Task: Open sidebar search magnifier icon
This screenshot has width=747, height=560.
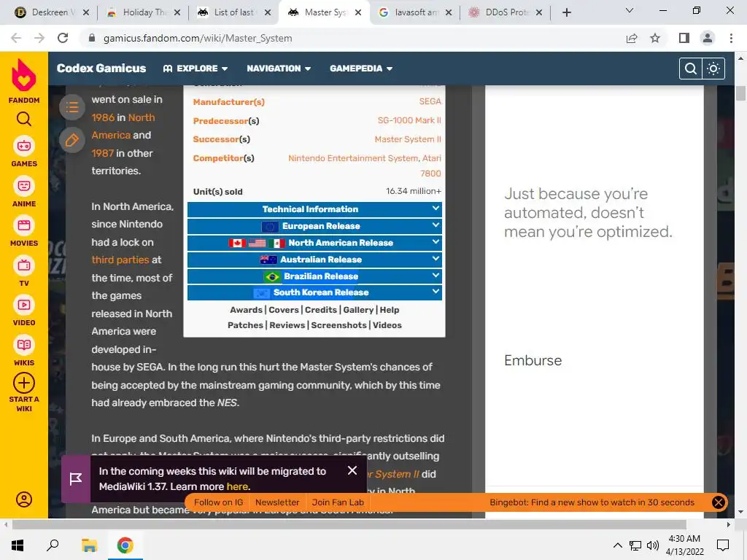Action: [x=24, y=119]
